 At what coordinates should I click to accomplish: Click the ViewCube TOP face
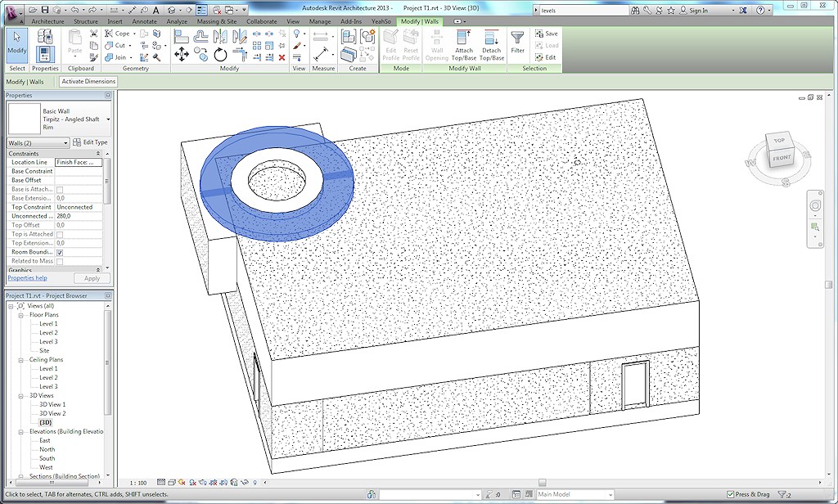[x=779, y=141]
